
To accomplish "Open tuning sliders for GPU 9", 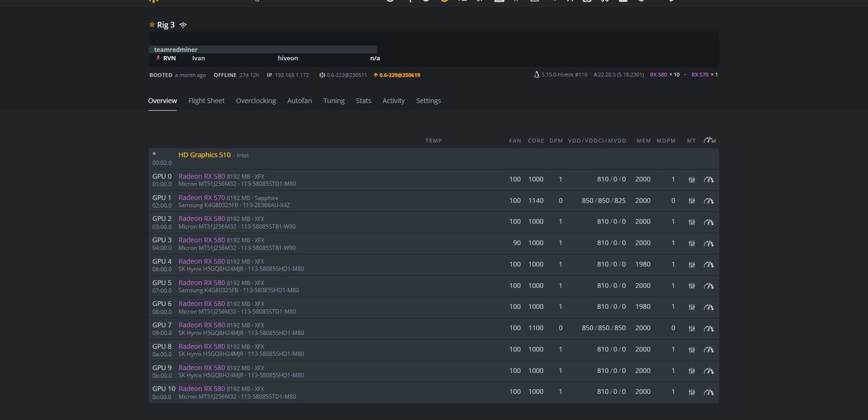I will [x=692, y=371].
